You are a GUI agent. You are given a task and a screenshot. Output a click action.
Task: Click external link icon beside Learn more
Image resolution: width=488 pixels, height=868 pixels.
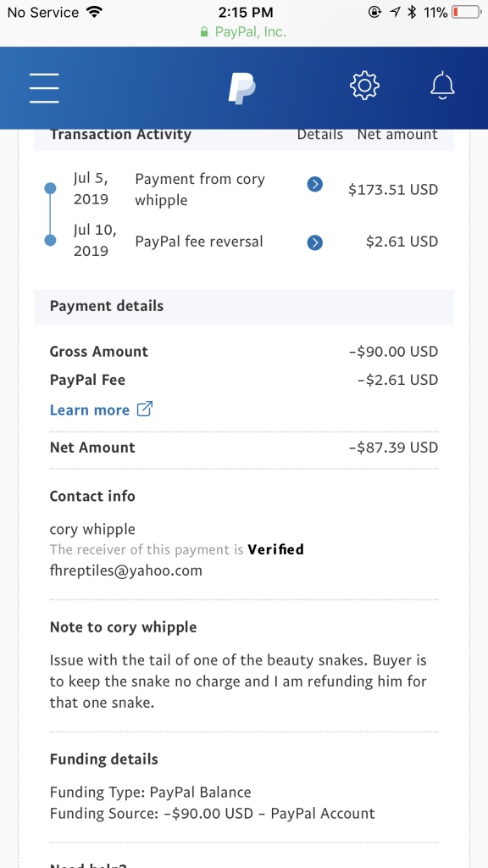144,409
